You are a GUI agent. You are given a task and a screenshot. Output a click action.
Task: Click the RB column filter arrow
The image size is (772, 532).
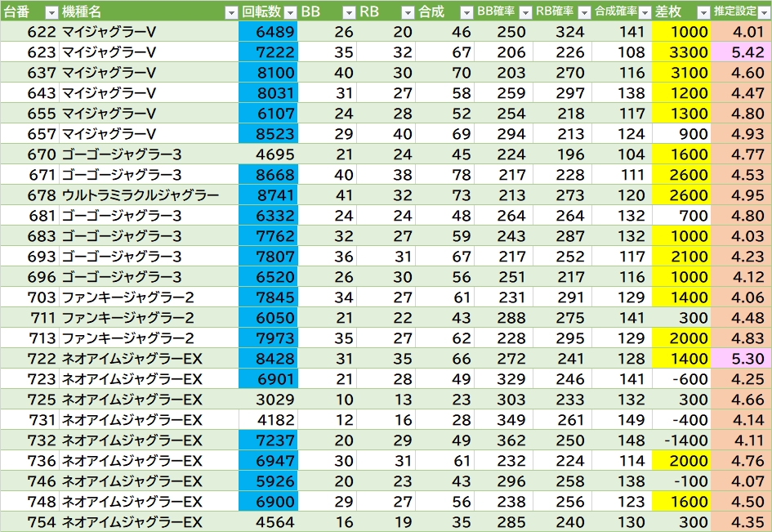pyautogui.click(x=408, y=12)
